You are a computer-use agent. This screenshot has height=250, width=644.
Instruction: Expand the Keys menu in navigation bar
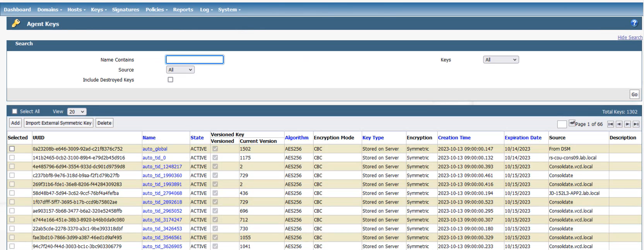point(99,10)
